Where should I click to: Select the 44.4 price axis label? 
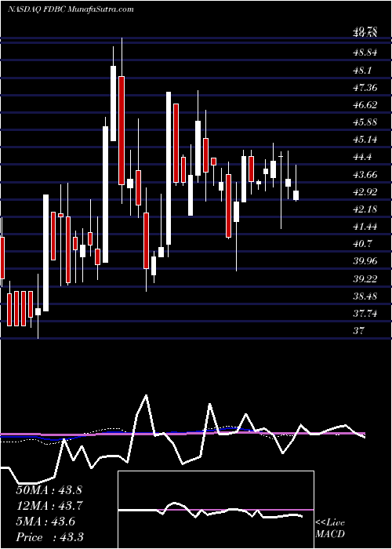362,157
